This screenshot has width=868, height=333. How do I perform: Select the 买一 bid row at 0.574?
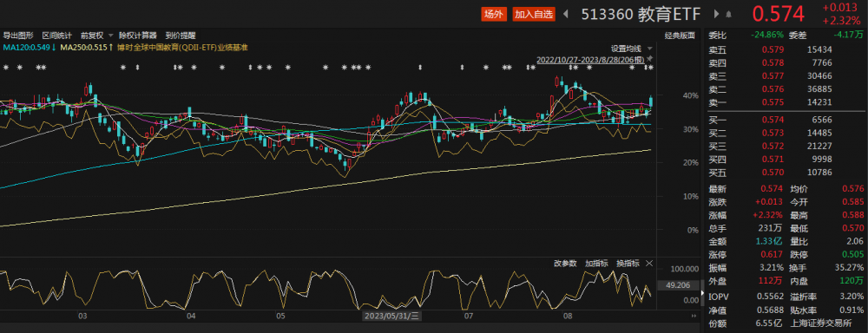(x=786, y=120)
